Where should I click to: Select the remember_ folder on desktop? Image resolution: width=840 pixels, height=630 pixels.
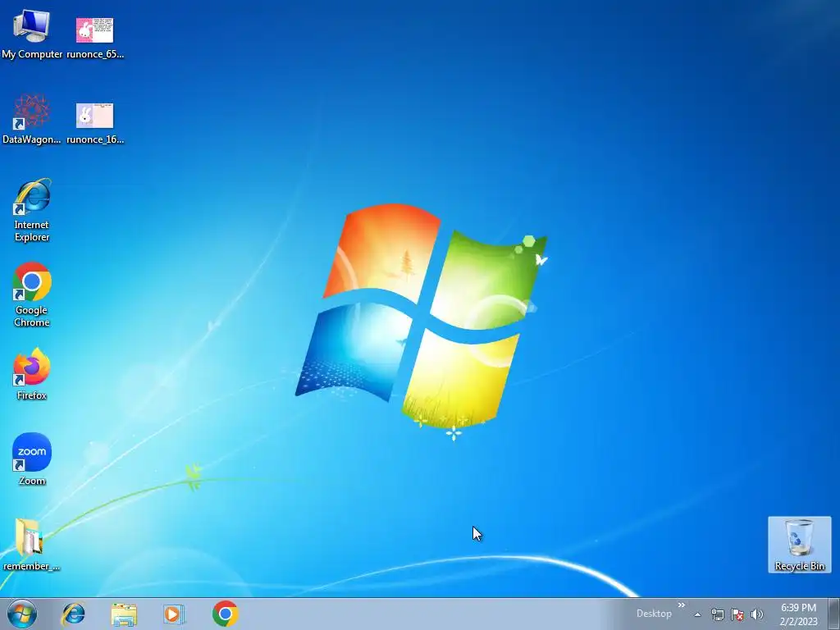[30, 545]
